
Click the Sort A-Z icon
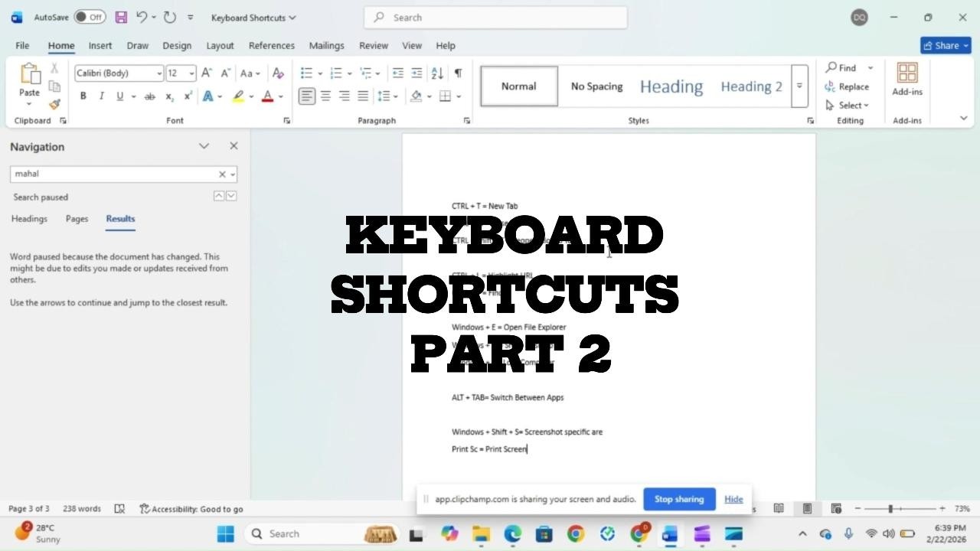tap(437, 73)
